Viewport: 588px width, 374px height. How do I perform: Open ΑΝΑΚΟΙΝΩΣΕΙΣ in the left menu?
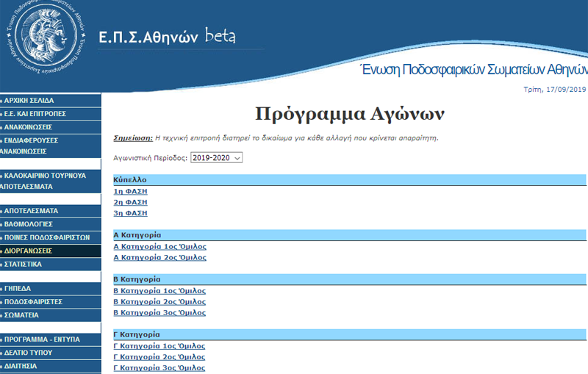[x=50, y=127]
